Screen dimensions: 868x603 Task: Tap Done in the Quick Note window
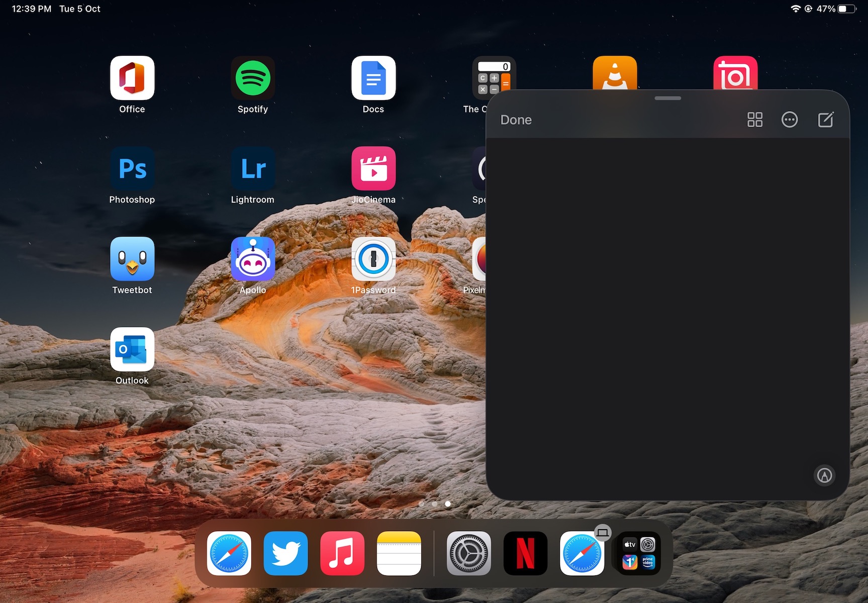[516, 120]
